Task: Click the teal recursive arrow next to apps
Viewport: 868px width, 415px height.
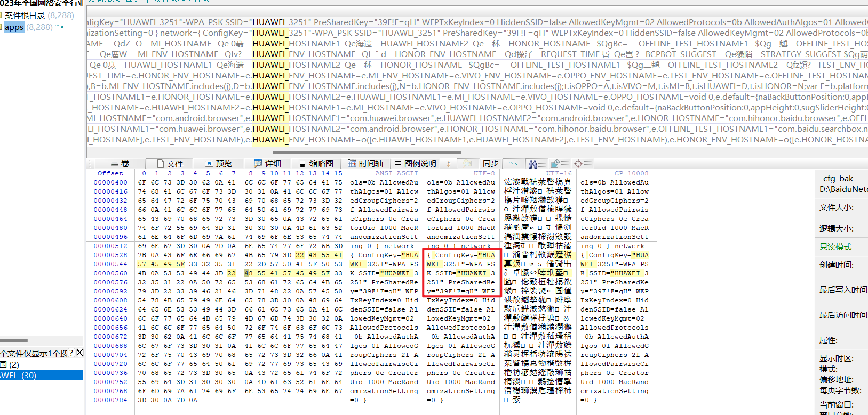Action: click(60, 27)
